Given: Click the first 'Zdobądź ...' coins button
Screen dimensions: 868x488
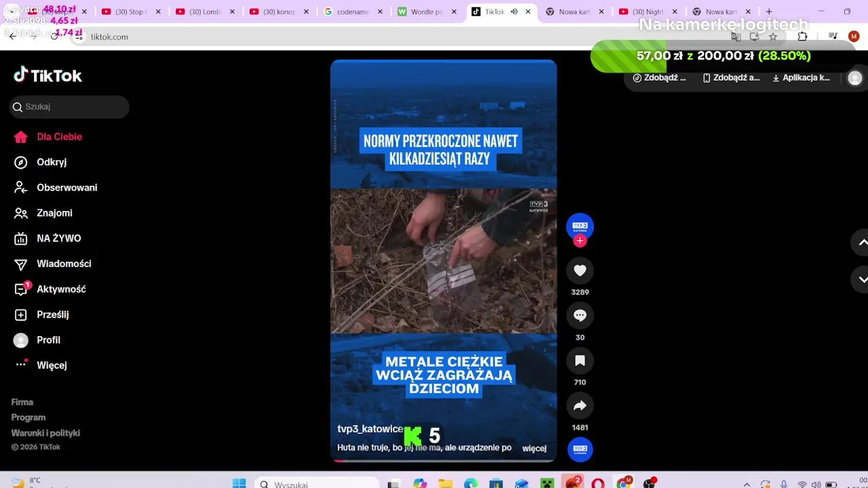Looking at the screenshot, I should (659, 78).
